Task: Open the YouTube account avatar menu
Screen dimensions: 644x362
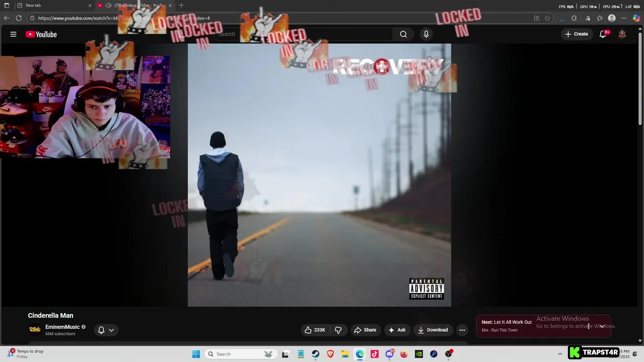Action: click(622, 34)
